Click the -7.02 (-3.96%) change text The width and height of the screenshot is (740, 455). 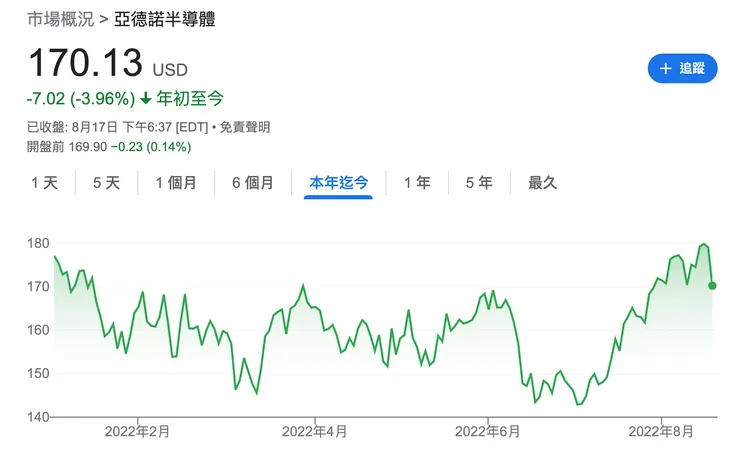pyautogui.click(x=81, y=99)
